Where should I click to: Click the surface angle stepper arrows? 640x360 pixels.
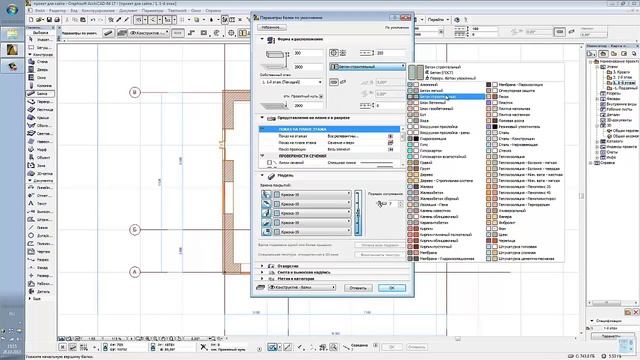click(400, 204)
